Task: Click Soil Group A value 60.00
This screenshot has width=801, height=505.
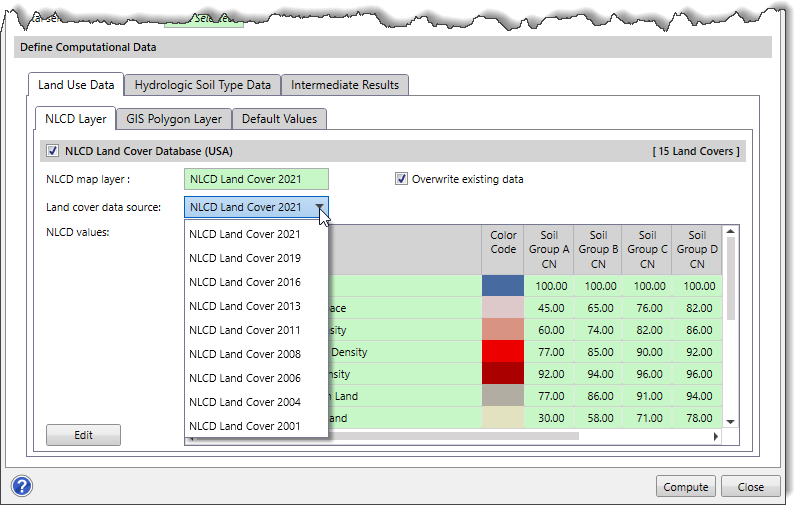Action: coord(549,330)
